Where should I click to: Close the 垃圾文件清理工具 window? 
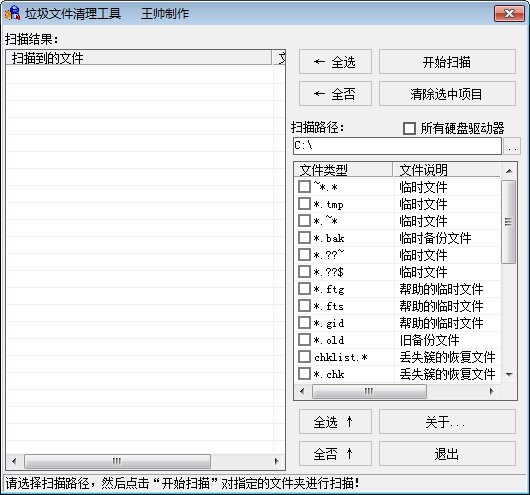[509, 14]
